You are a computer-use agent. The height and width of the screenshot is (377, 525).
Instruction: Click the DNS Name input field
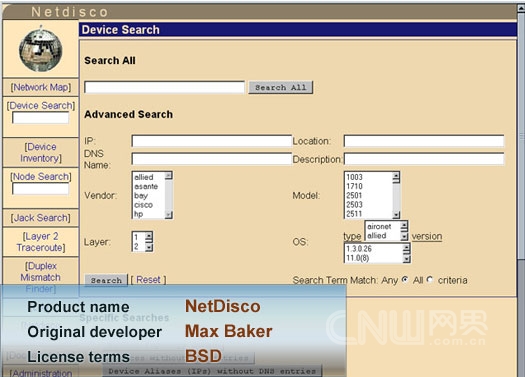[x=212, y=159]
